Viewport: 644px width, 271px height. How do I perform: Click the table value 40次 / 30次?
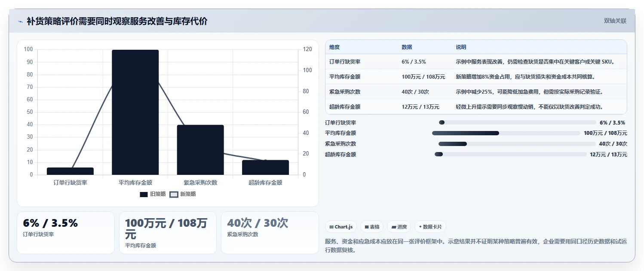coord(415,92)
